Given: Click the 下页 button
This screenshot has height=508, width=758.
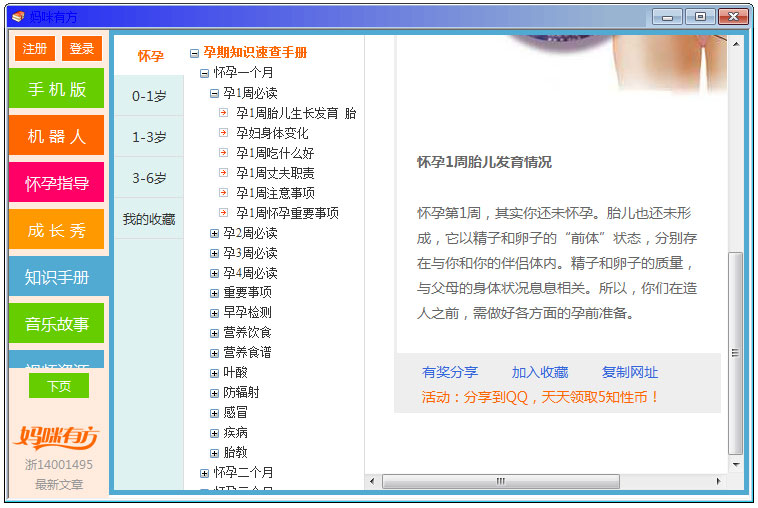Looking at the screenshot, I should tap(58, 386).
